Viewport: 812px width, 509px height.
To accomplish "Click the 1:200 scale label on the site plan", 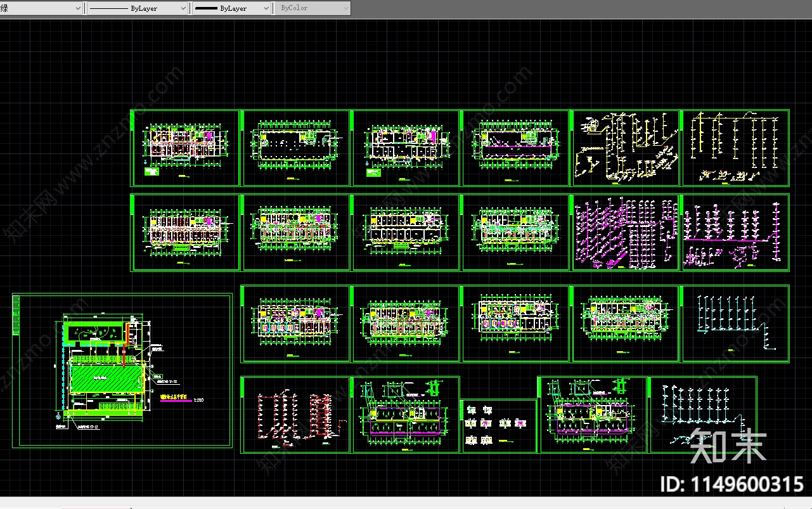I will [199, 400].
